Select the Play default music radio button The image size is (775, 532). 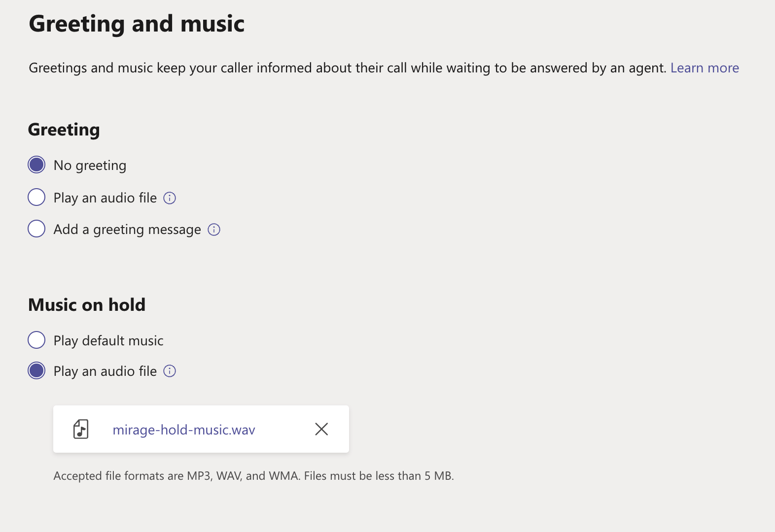[x=36, y=340]
